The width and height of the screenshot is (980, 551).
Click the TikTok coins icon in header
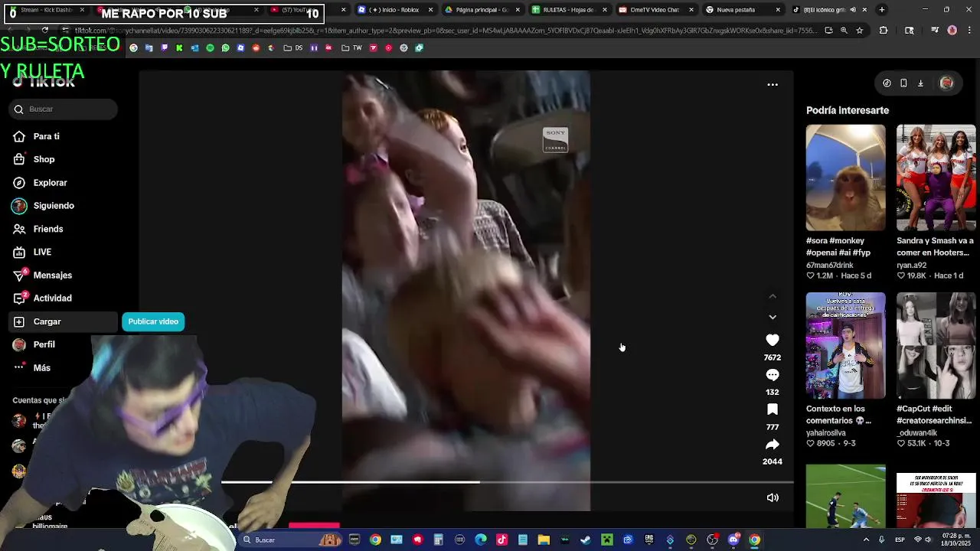point(887,83)
